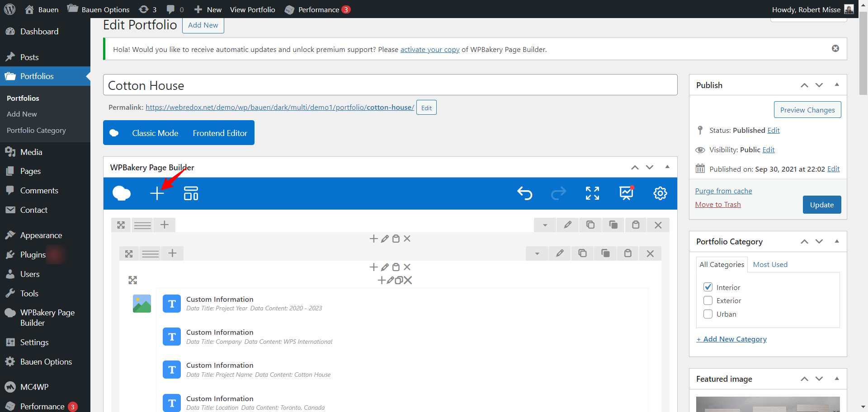Check the Exterior category checkbox
Screen dimensions: 868x412
[708, 300]
